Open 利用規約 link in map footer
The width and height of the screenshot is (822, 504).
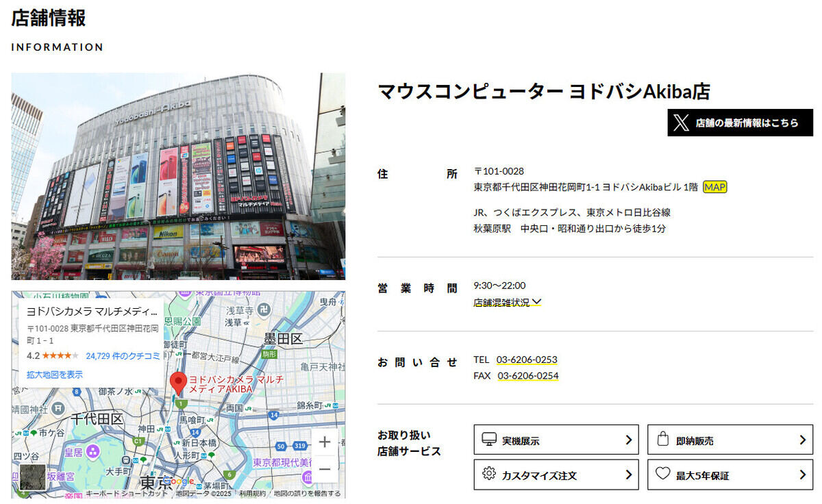(252, 493)
